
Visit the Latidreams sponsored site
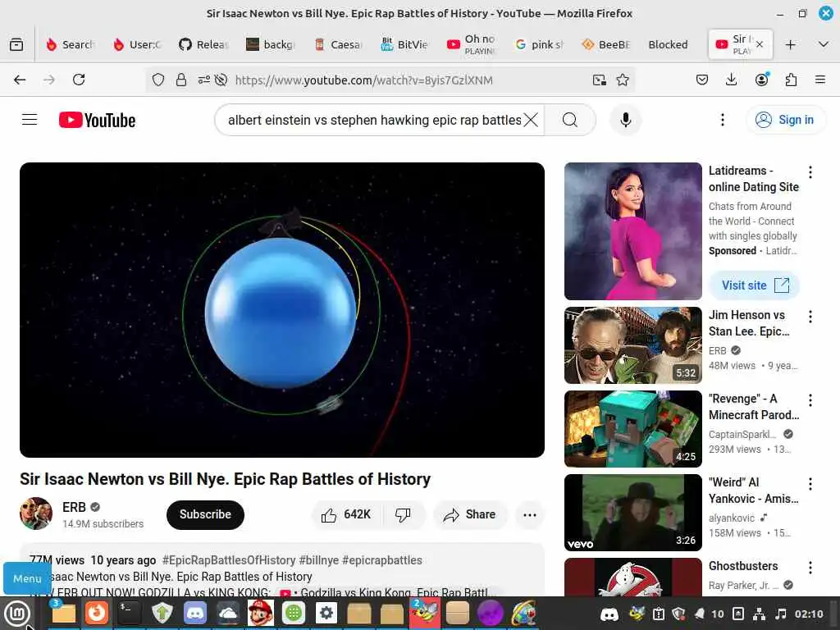click(755, 285)
